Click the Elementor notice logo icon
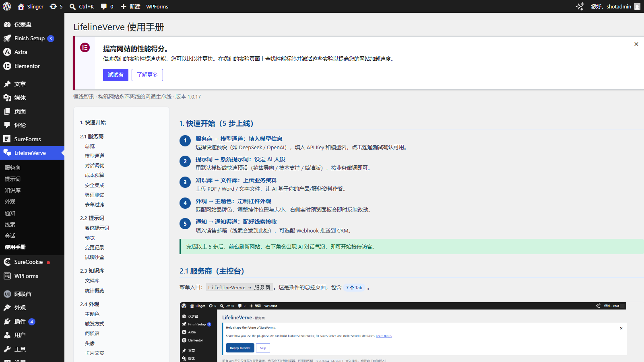The image size is (644, 362). [85, 47]
